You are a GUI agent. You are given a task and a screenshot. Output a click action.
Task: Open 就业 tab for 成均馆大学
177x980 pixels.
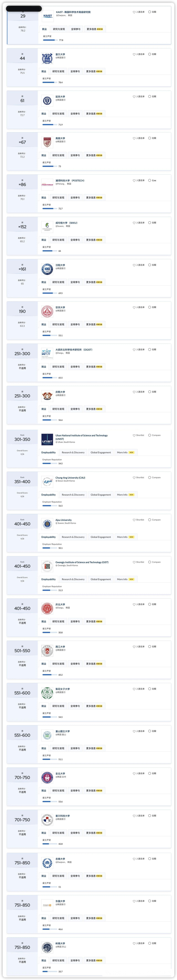(x=44, y=240)
